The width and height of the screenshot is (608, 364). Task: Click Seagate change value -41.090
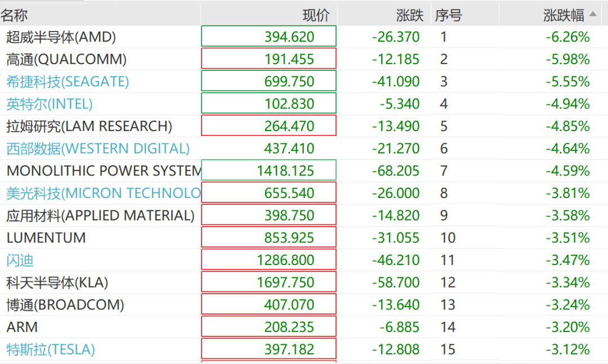click(396, 82)
